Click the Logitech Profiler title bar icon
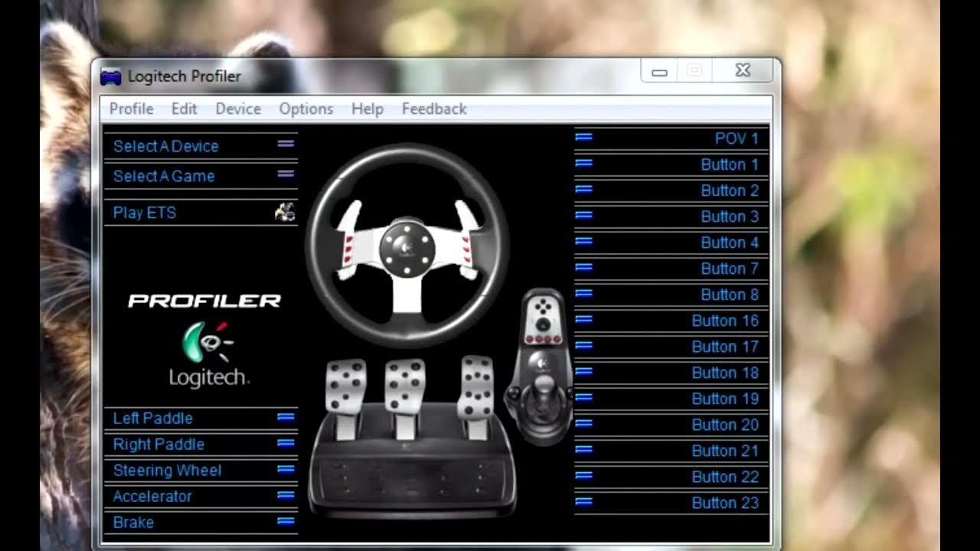Image resolution: width=980 pixels, height=551 pixels. [x=111, y=77]
